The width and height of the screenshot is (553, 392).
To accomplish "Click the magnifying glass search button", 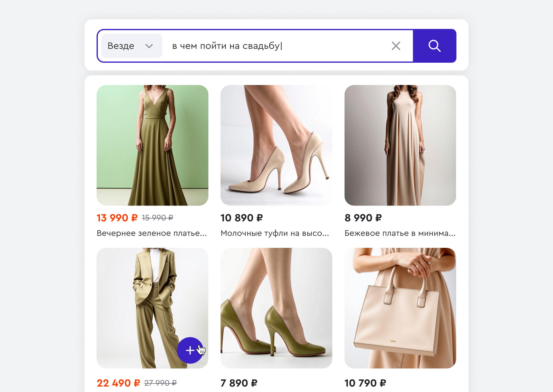I will 434,46.
